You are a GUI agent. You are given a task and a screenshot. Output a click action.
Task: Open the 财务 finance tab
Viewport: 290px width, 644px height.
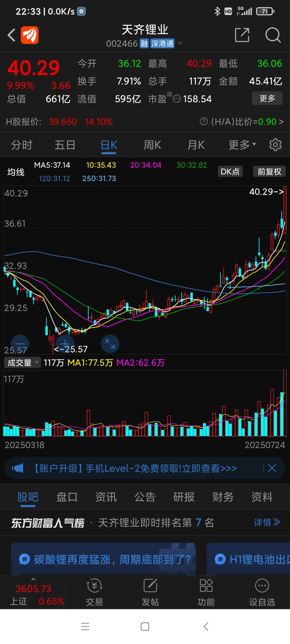click(223, 497)
